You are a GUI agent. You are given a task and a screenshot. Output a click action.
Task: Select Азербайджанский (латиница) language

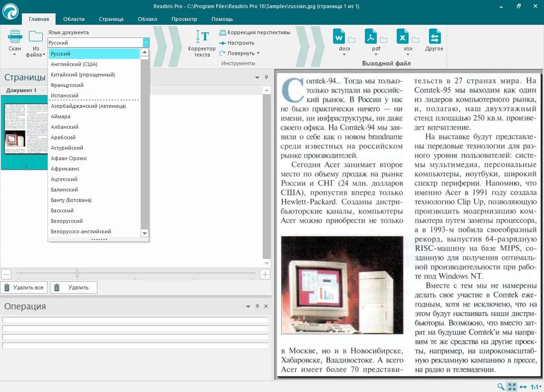click(x=94, y=106)
